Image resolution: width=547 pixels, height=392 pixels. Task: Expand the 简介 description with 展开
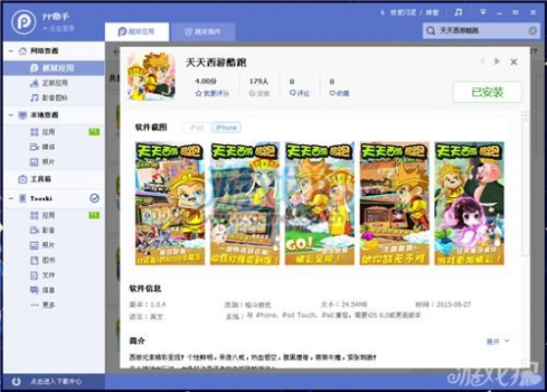[498, 341]
